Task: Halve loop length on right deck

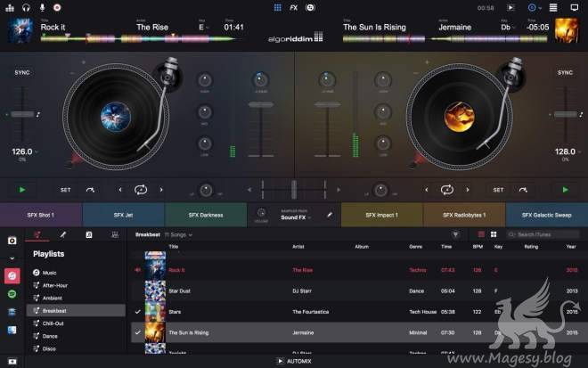Action: coord(427,190)
